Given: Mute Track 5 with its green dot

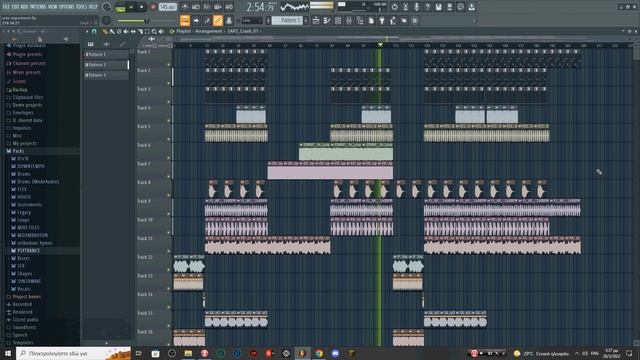Looking at the screenshot, I should pos(169,139).
